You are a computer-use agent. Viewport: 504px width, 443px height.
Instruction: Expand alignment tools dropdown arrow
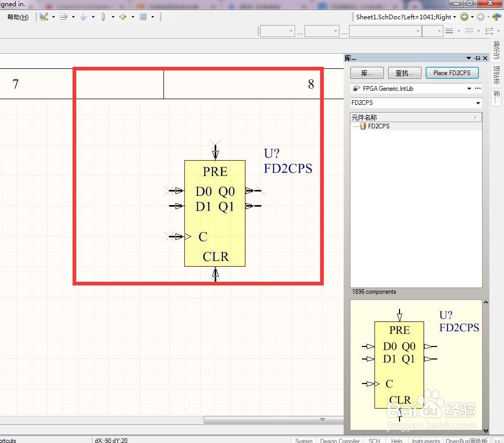[73, 17]
